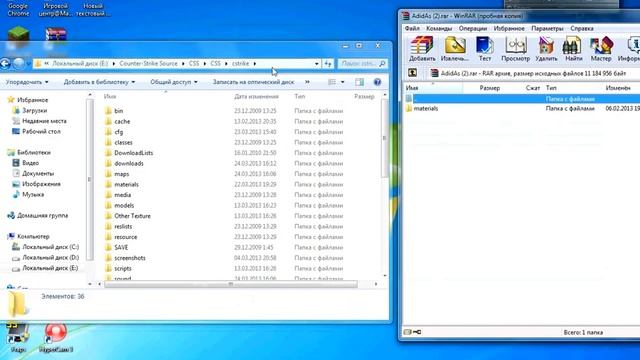Select the screenshots folder in Explorer
640x360 pixels.
(130, 258)
